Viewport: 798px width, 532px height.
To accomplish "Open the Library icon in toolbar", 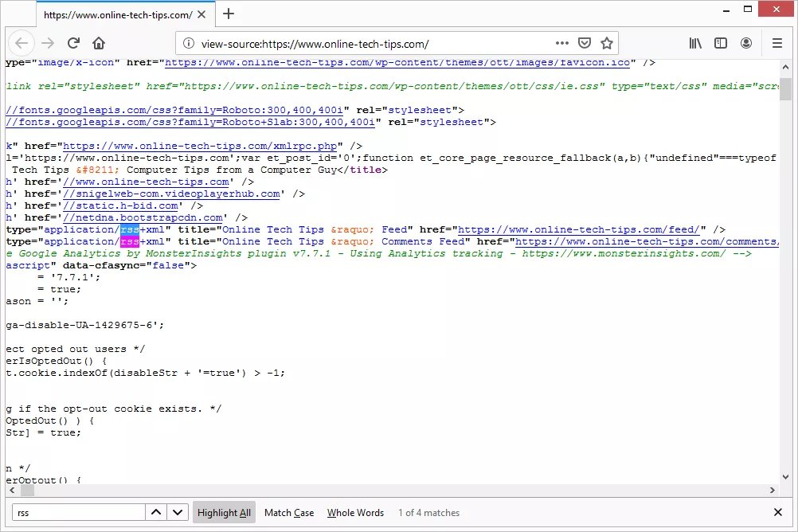I will pyautogui.click(x=695, y=43).
